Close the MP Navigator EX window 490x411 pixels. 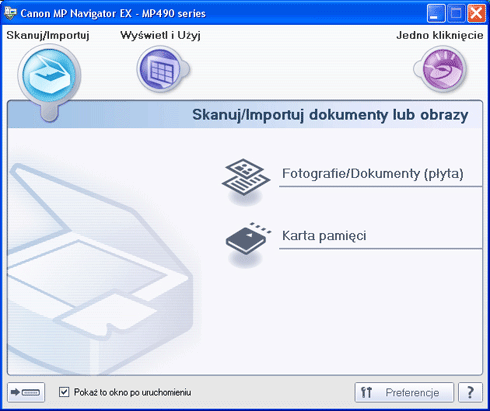click(x=476, y=14)
